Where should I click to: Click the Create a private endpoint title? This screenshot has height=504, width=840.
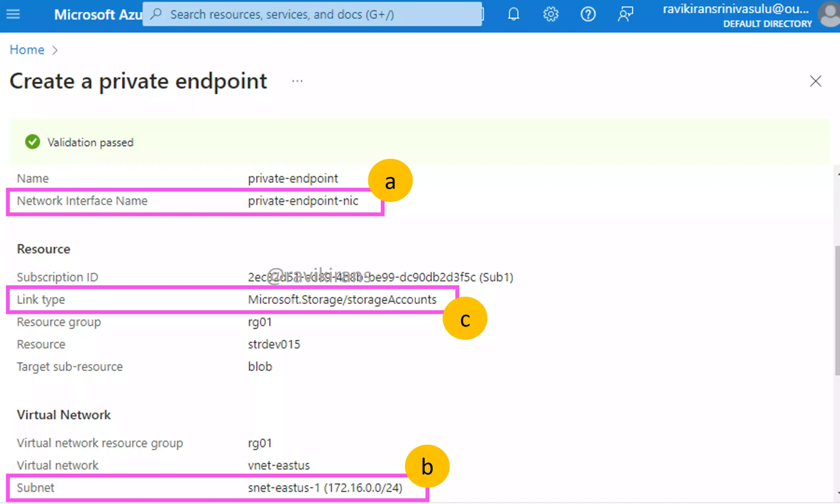click(138, 82)
